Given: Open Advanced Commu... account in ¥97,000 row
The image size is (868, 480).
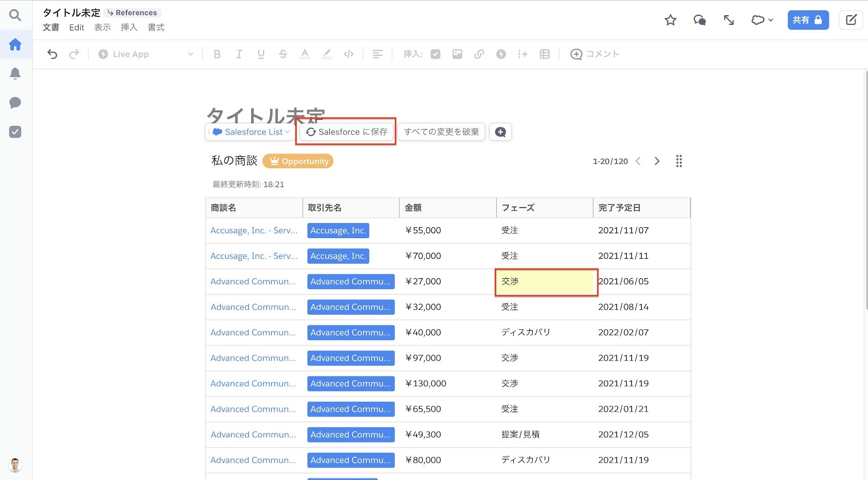Looking at the screenshot, I should tap(350, 358).
